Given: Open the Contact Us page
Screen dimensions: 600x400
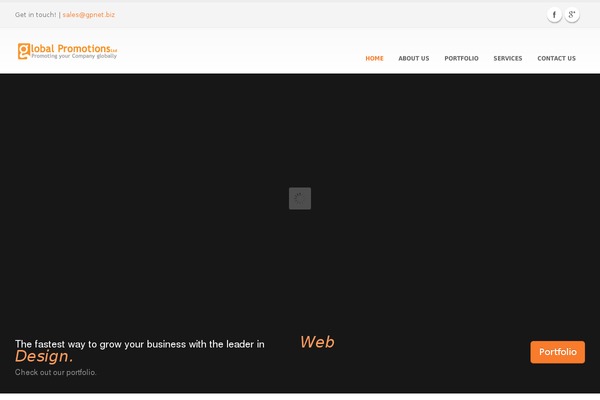Looking at the screenshot, I should pos(556,59).
